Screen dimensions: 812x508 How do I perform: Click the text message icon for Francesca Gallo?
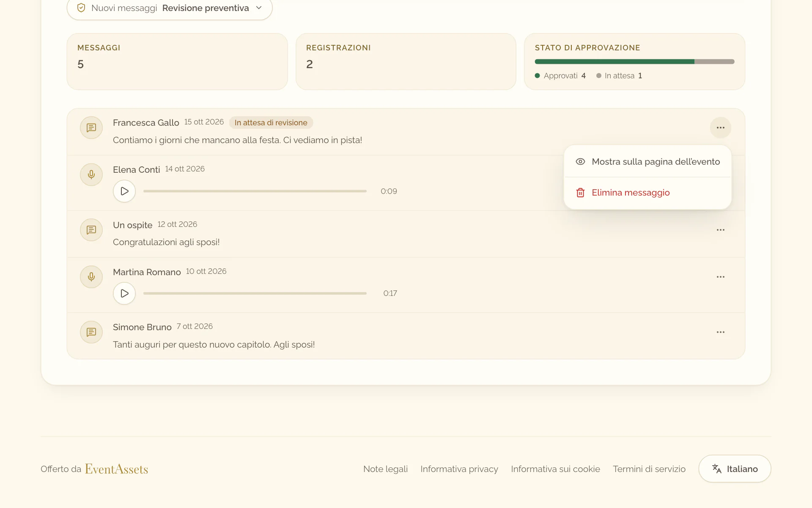tap(91, 128)
